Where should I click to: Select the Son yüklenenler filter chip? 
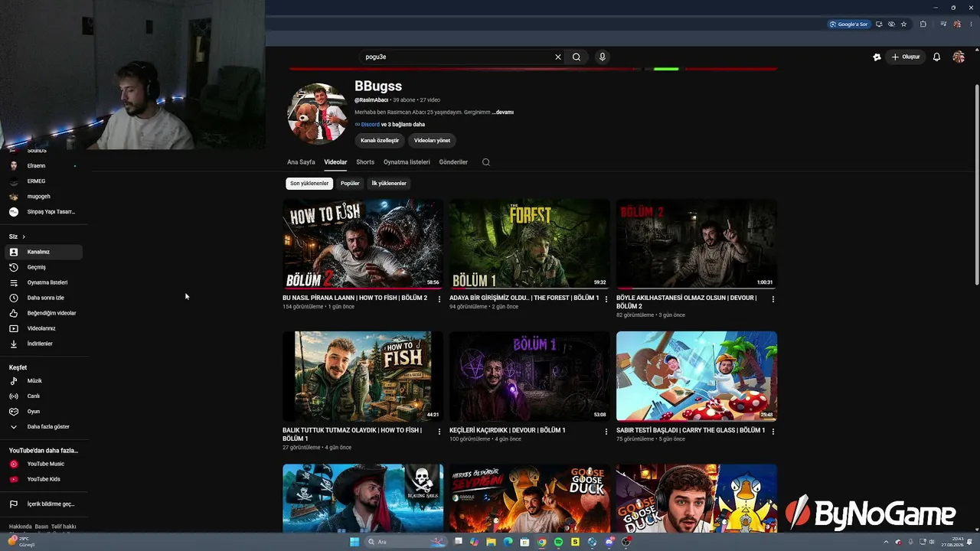(309, 184)
